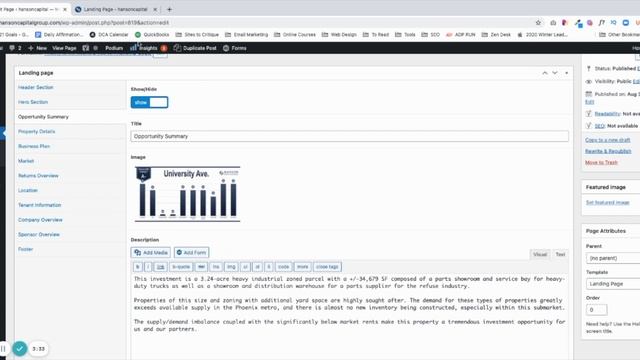
Task: Open Insights in the admin bar
Action: pyautogui.click(x=148, y=48)
